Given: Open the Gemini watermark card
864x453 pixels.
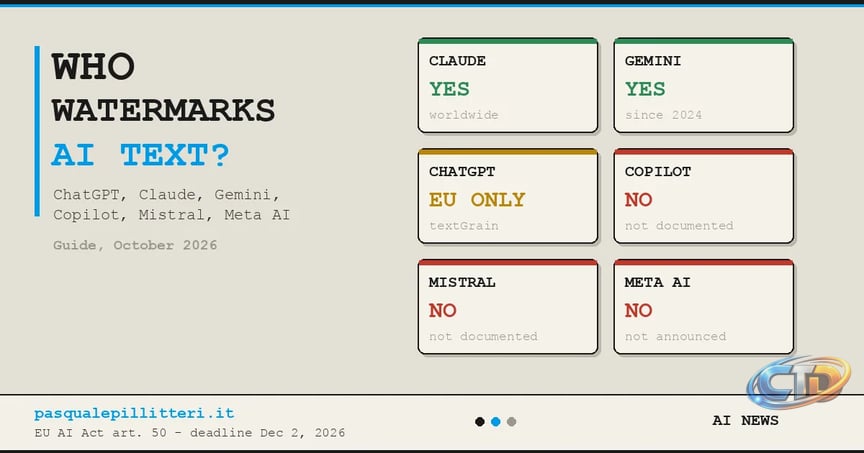Looking at the screenshot, I should 704,85.
